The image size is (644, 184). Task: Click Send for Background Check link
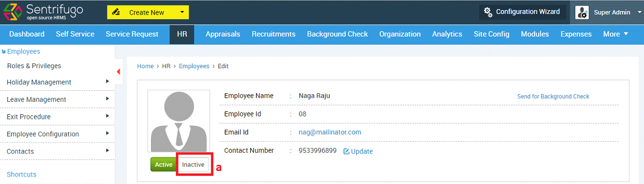(x=553, y=96)
